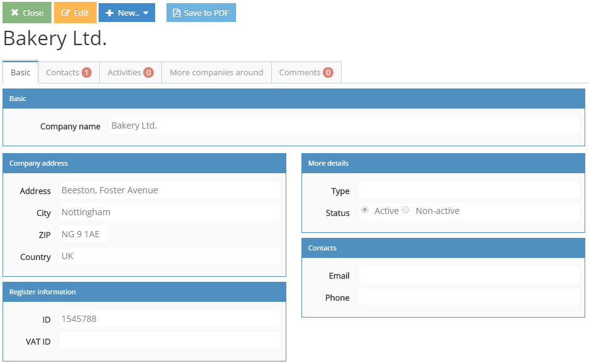Click the empty Type field
The width and height of the screenshot is (589, 364).
(x=468, y=190)
